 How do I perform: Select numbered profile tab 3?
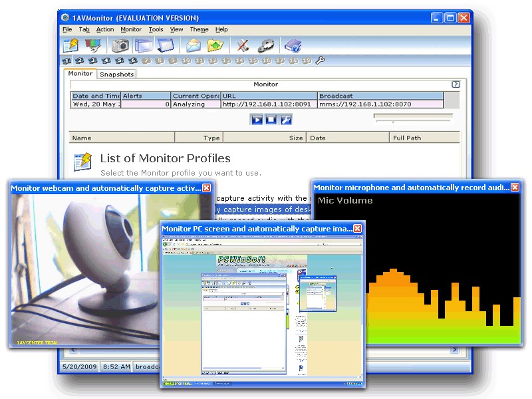pos(92,60)
